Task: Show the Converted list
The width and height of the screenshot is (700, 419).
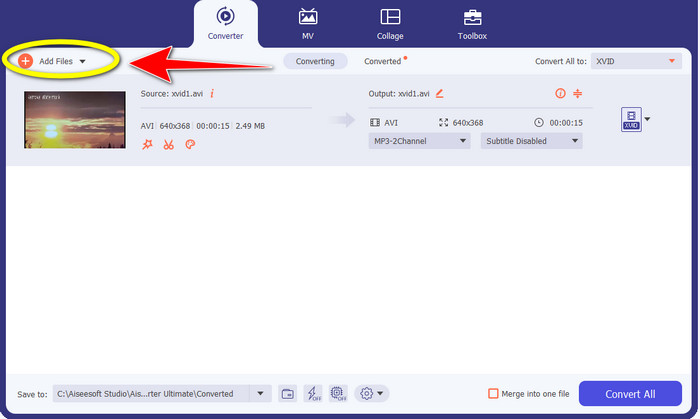Action: point(383,61)
